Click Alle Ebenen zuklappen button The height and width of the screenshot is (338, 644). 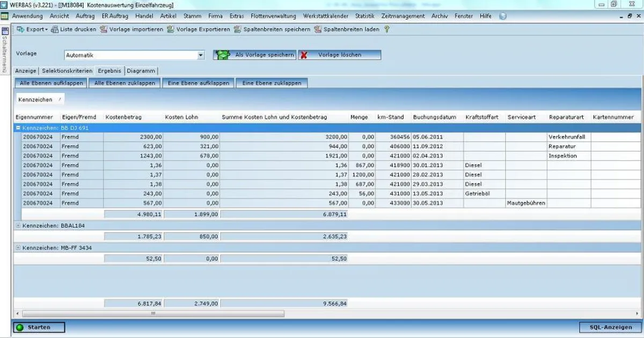coord(125,83)
